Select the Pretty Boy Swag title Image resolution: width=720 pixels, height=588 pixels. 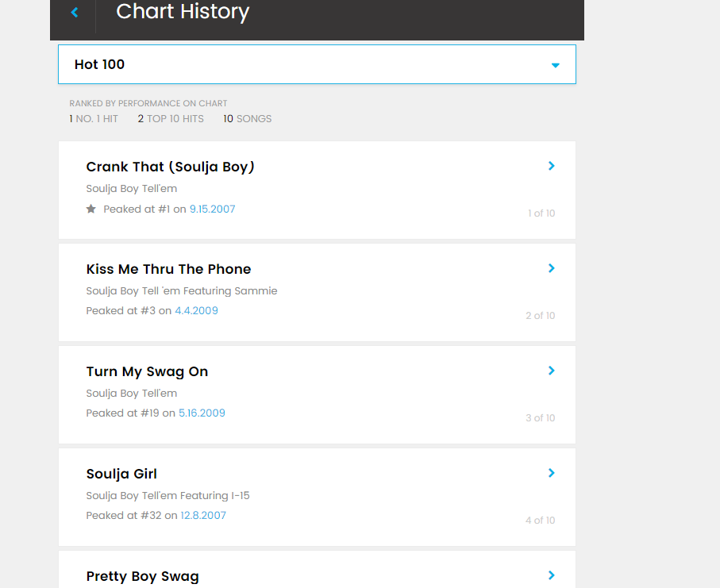tap(142, 576)
